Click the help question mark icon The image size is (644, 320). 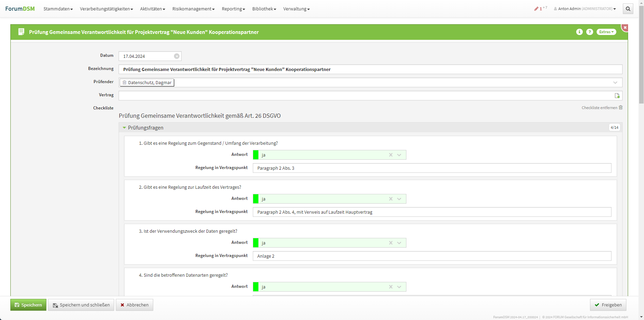tap(590, 32)
